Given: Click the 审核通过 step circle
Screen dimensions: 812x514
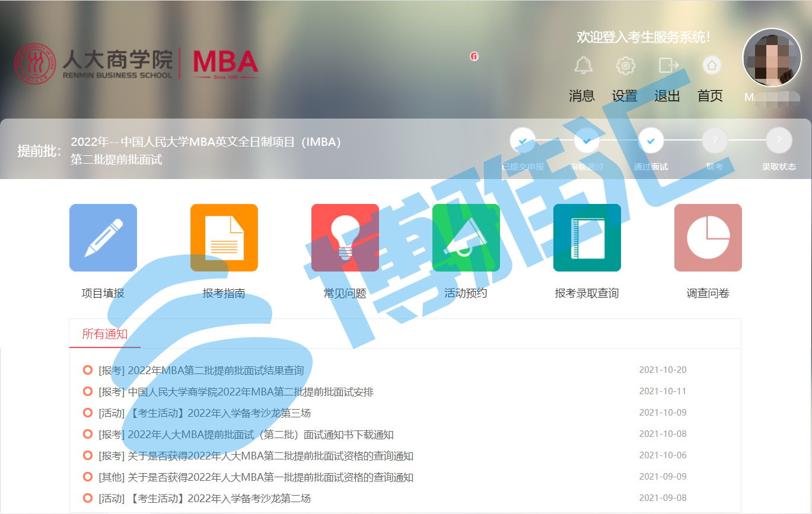Looking at the screenshot, I should pyautogui.click(x=587, y=141).
